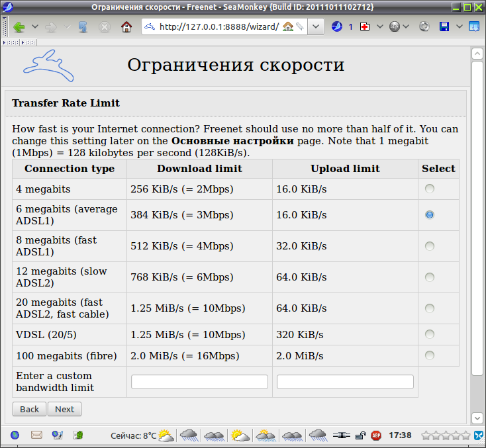486x448 pixels.
Task: Expand dropdown next to floppy disk icon
Action: click(460, 26)
